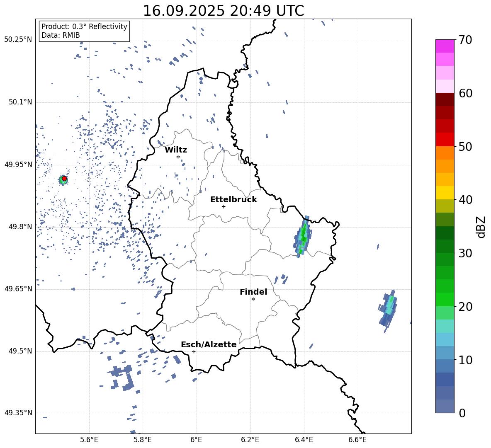Click the dark green colorbar segment near 30

pos(445,246)
